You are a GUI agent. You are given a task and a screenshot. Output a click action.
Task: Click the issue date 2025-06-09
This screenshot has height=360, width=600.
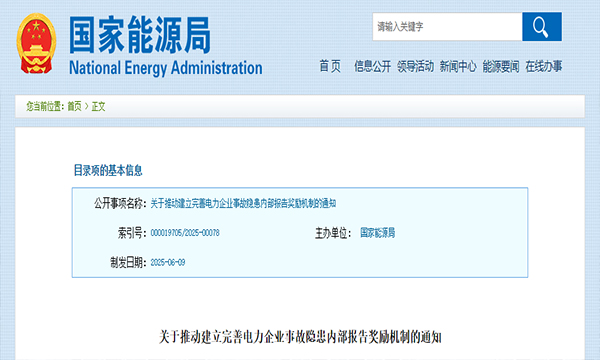[168, 262]
